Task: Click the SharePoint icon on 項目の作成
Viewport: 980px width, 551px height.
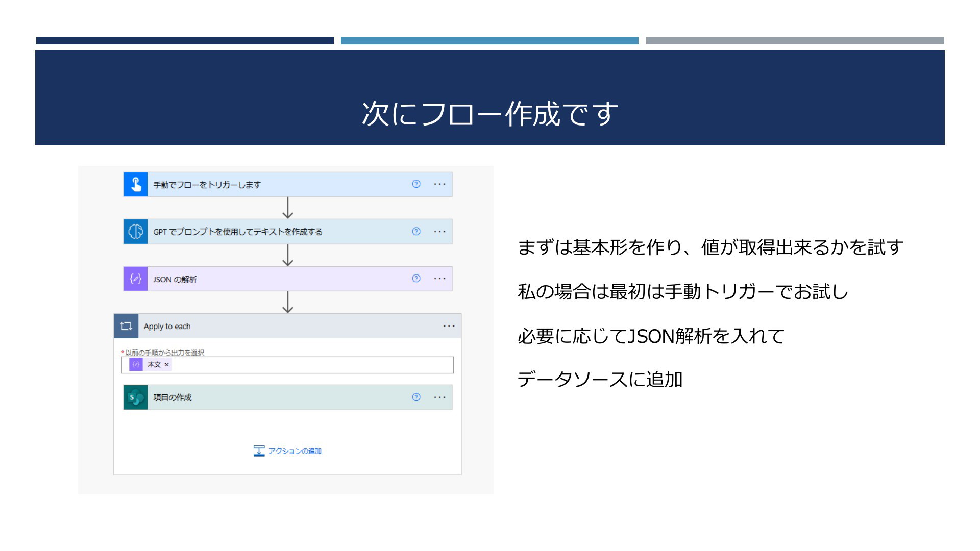Action: click(x=136, y=397)
